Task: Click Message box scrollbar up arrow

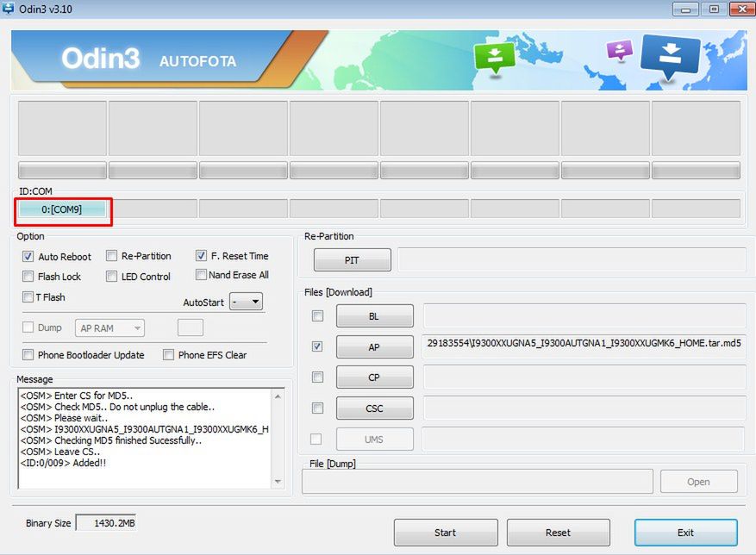Action: [278, 396]
